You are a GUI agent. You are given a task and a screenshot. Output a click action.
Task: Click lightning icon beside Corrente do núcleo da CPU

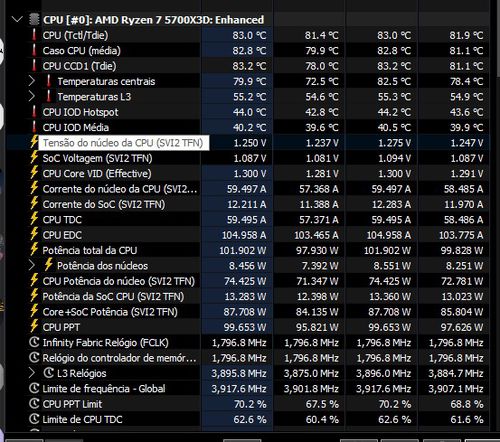click(34, 188)
